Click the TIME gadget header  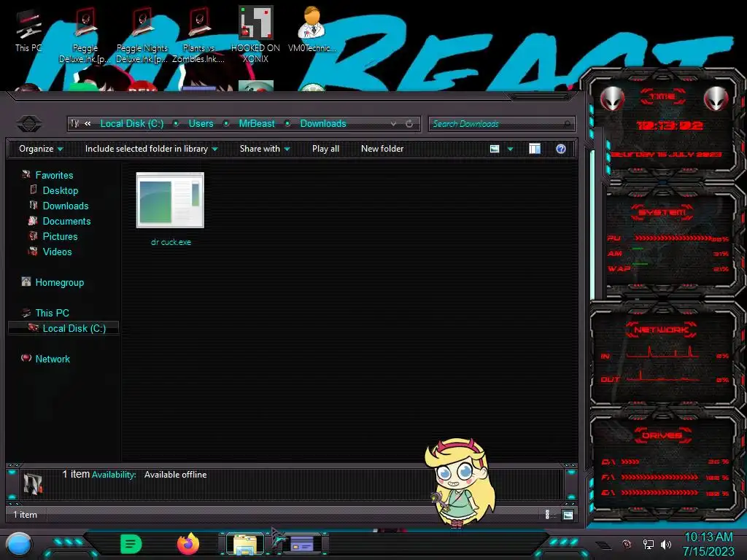point(662,96)
